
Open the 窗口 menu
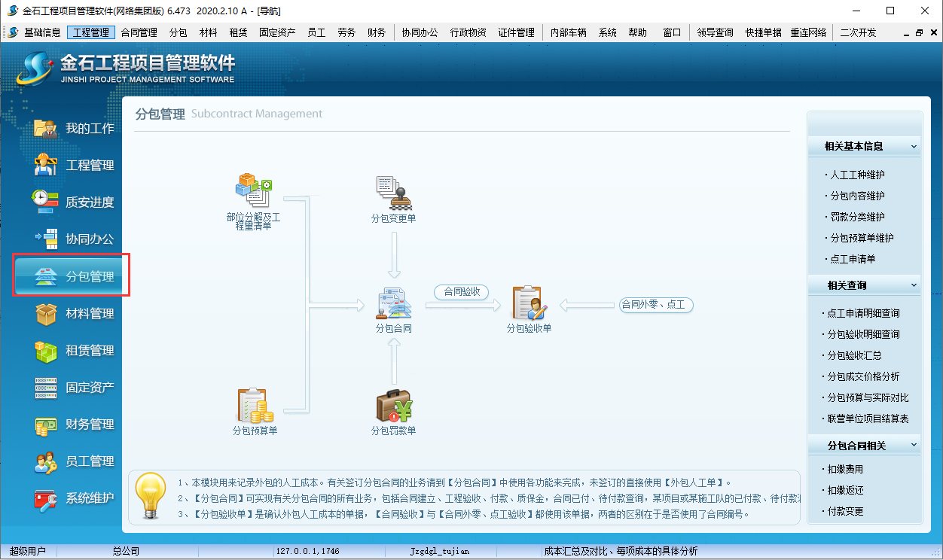pyautogui.click(x=672, y=32)
